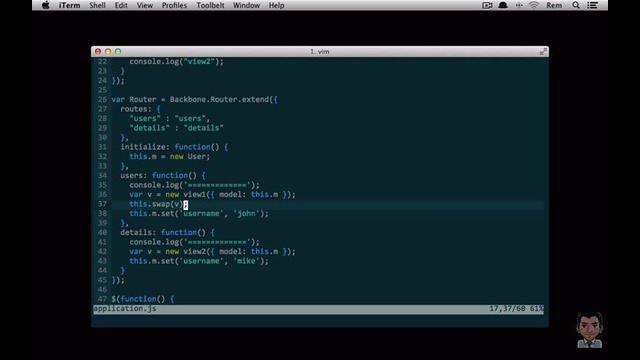
Task: Click console.log("view2") on line 22
Action: (176, 62)
